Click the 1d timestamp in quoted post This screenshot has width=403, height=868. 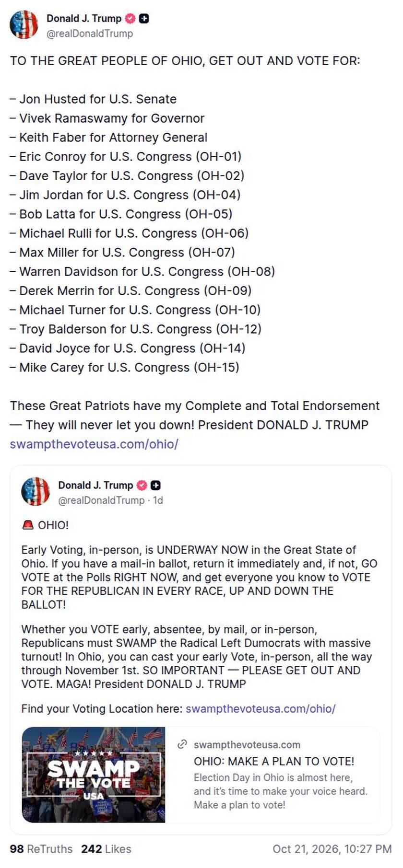158,500
